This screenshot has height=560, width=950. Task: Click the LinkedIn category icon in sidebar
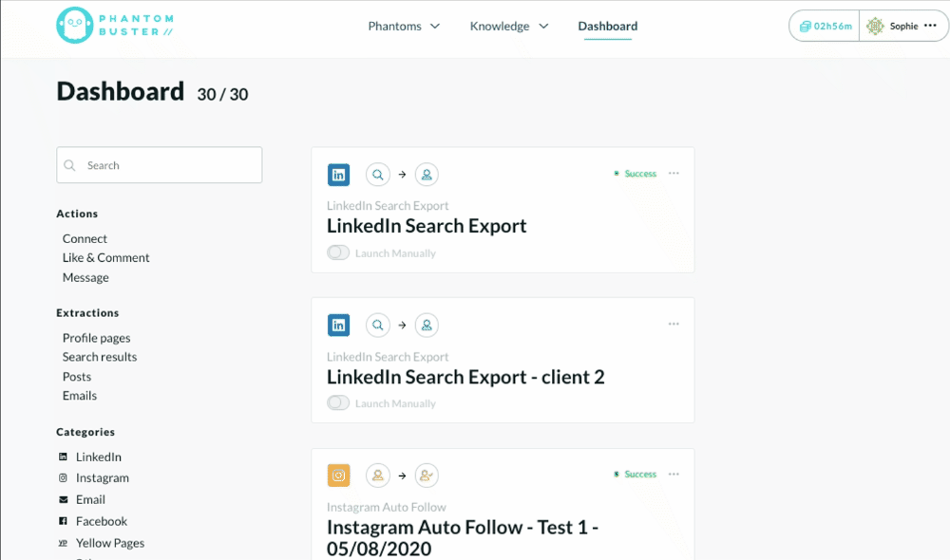[x=63, y=457]
